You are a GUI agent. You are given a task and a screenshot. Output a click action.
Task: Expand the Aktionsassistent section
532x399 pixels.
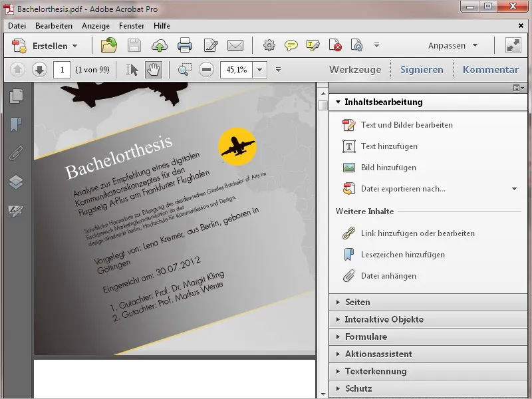(x=428, y=354)
